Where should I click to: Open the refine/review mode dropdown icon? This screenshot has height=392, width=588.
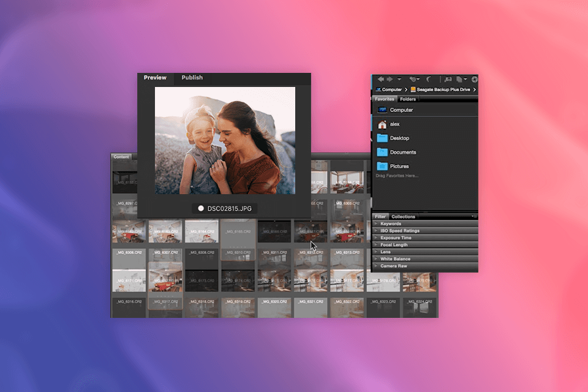pyautogui.click(x=461, y=79)
